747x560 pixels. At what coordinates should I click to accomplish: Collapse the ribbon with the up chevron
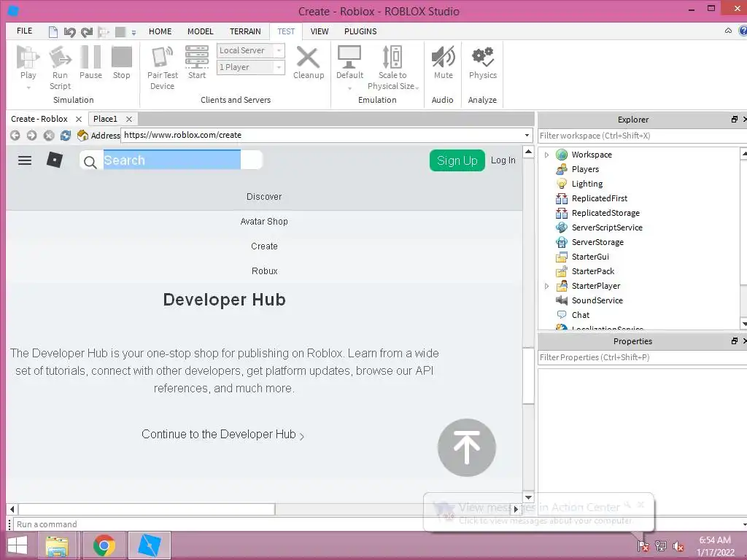(728, 31)
